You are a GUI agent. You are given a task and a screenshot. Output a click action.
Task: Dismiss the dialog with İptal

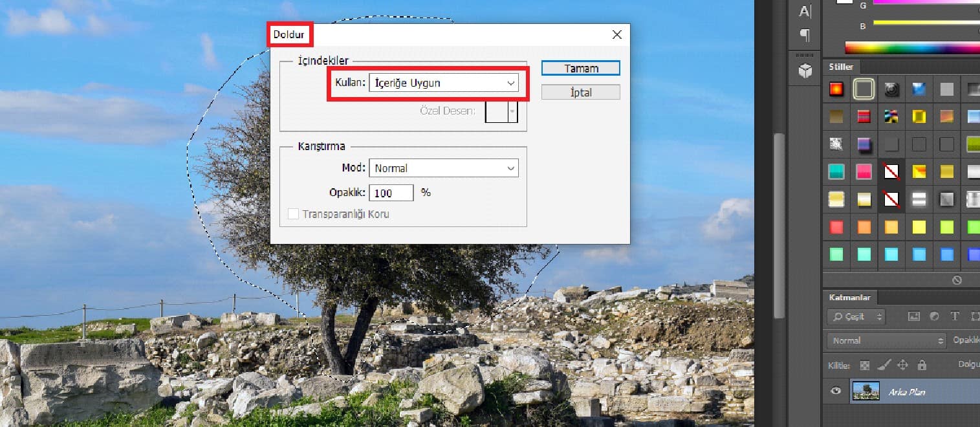point(580,92)
